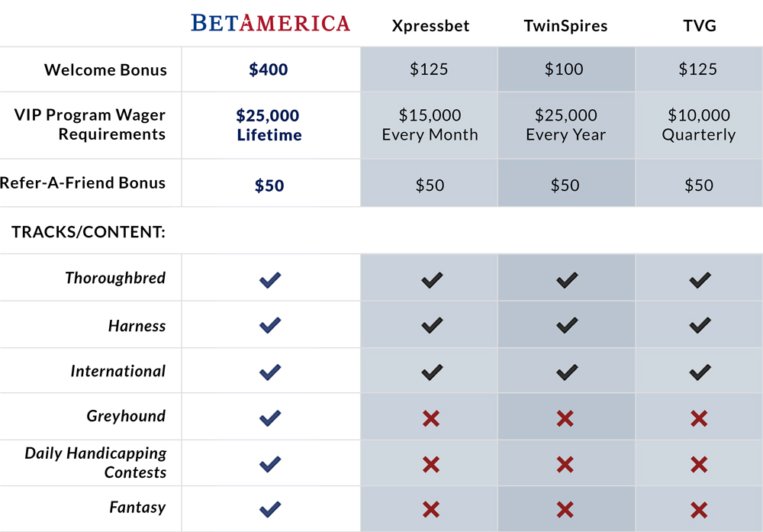
Task: Click Xpressbet's Harness checkmark
Action: [x=431, y=326]
